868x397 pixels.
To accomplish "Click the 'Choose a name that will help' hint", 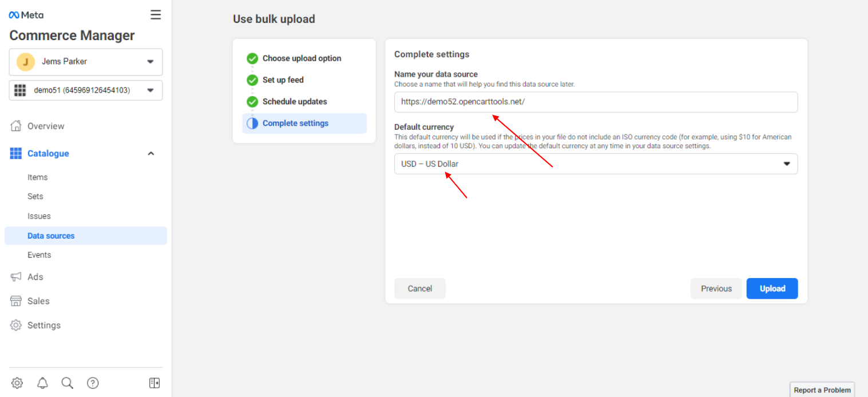I will point(485,84).
